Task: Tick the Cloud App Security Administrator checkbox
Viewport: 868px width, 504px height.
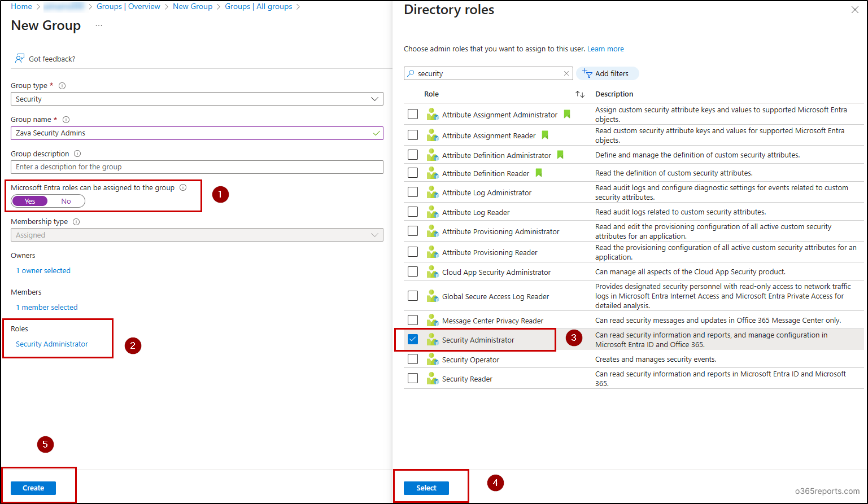Action: coord(413,271)
